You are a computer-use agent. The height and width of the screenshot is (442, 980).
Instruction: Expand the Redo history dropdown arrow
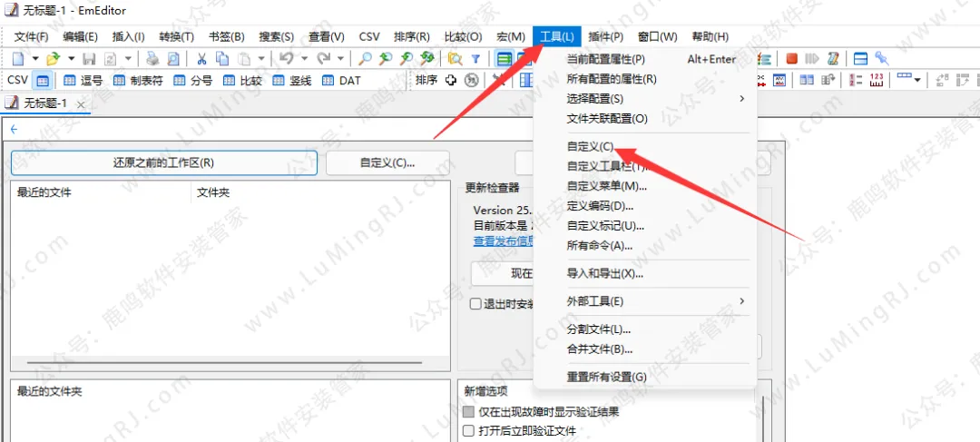[340, 59]
